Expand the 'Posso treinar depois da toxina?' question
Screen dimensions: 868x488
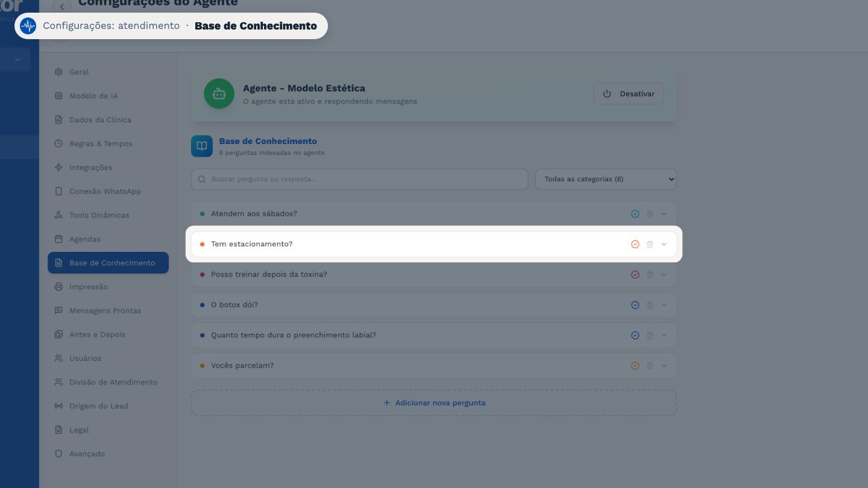[664, 275]
